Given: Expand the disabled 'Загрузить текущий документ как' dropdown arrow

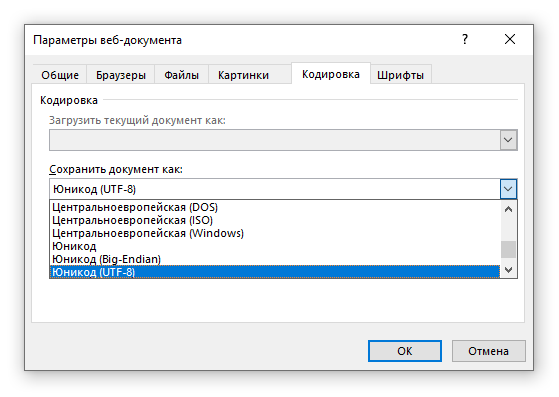Looking at the screenshot, I should [508, 140].
